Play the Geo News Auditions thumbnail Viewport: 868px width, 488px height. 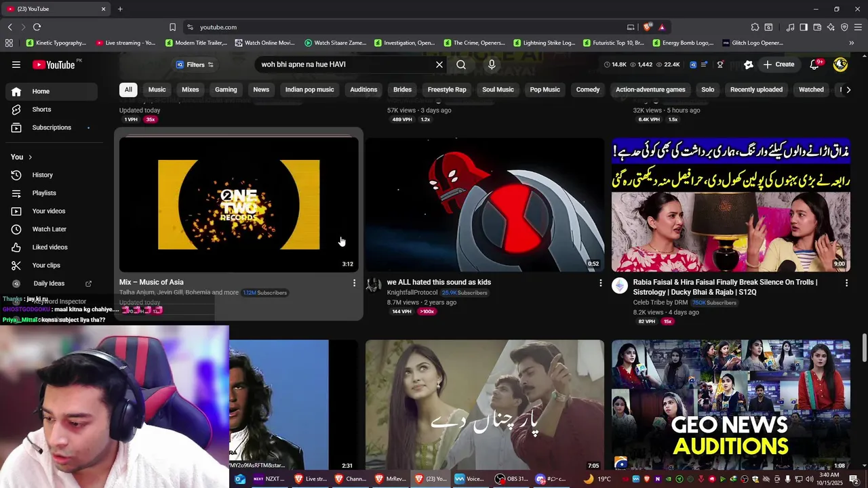click(731, 405)
